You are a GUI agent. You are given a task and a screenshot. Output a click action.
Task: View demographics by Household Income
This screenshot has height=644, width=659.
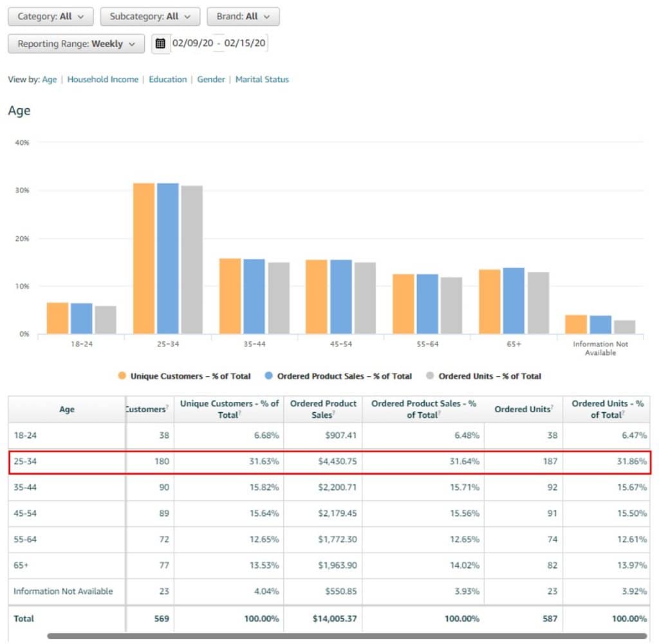coord(103,79)
